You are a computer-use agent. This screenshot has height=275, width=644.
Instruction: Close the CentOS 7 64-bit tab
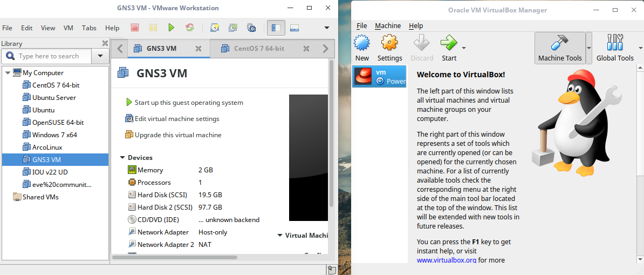306,49
